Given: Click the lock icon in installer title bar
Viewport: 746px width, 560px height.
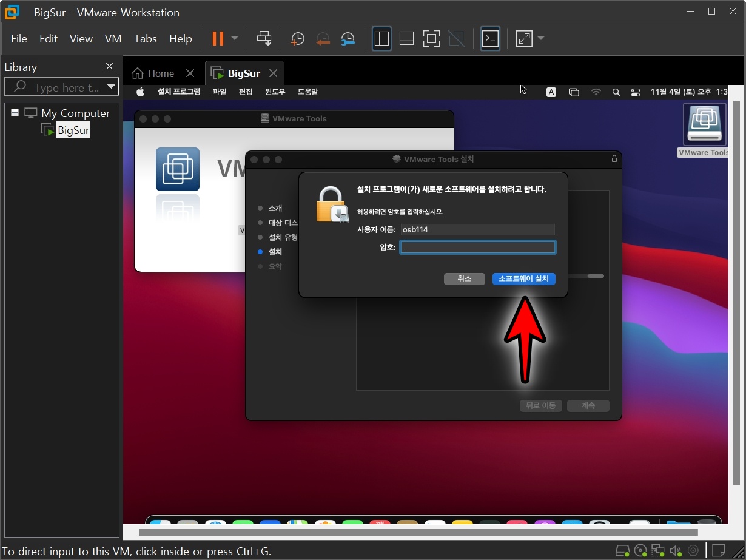Looking at the screenshot, I should tap(614, 159).
